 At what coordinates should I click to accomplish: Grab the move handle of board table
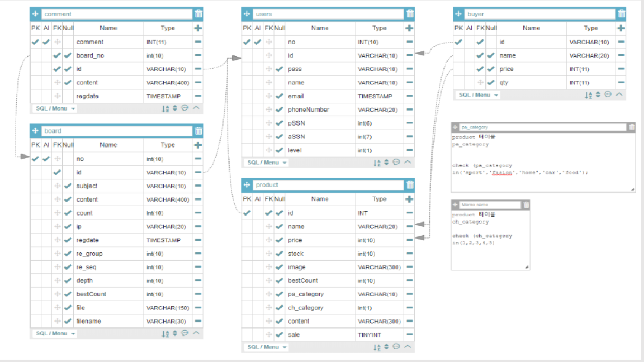(35, 131)
